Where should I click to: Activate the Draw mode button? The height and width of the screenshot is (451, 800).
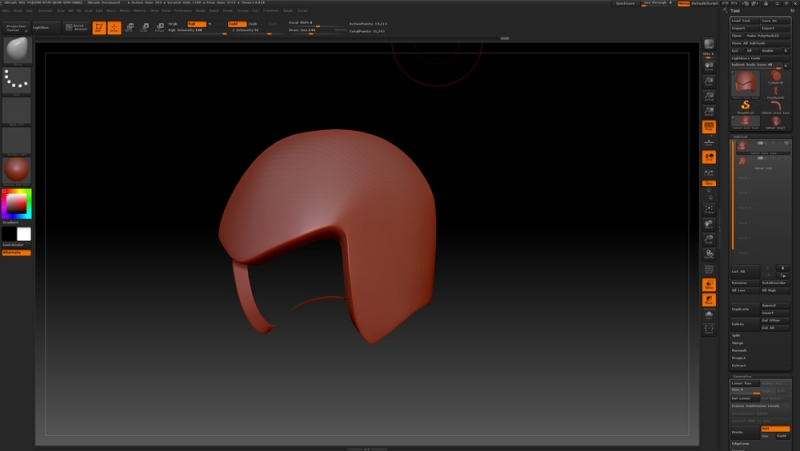114,27
